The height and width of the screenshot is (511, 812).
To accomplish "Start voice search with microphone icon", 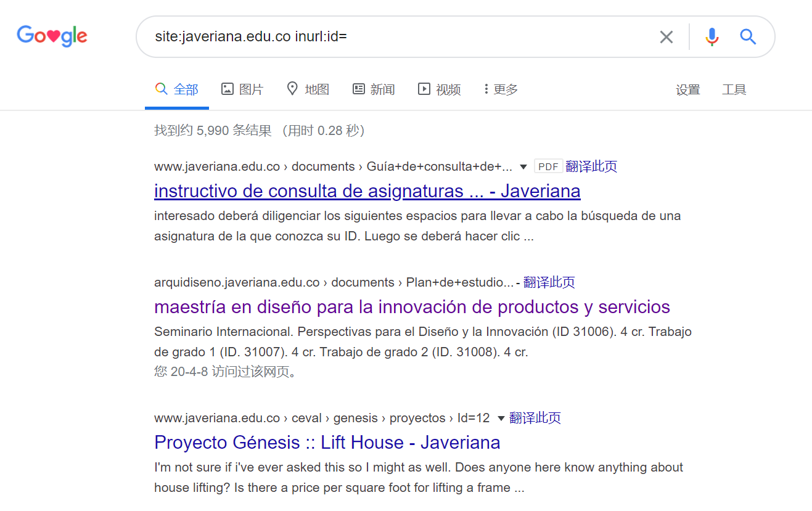I will point(712,37).
